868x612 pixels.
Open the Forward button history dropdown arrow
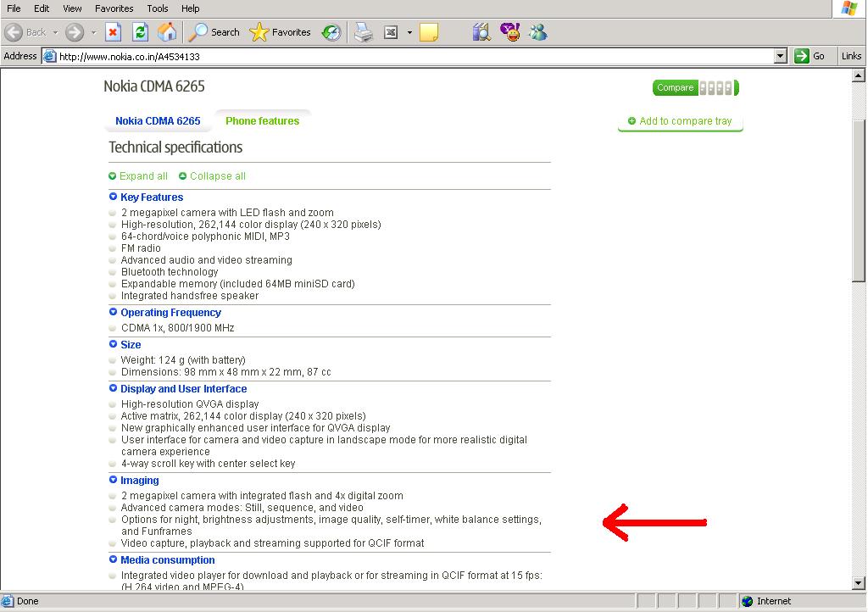[93, 32]
